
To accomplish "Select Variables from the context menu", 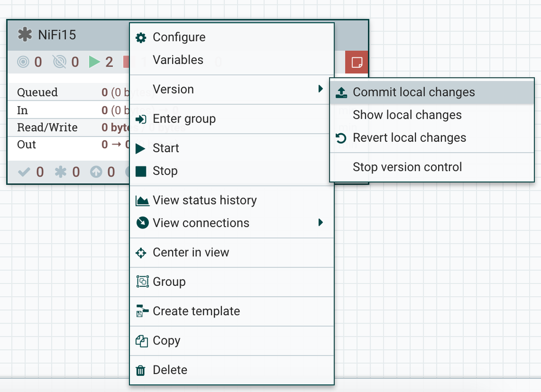I will coord(178,60).
